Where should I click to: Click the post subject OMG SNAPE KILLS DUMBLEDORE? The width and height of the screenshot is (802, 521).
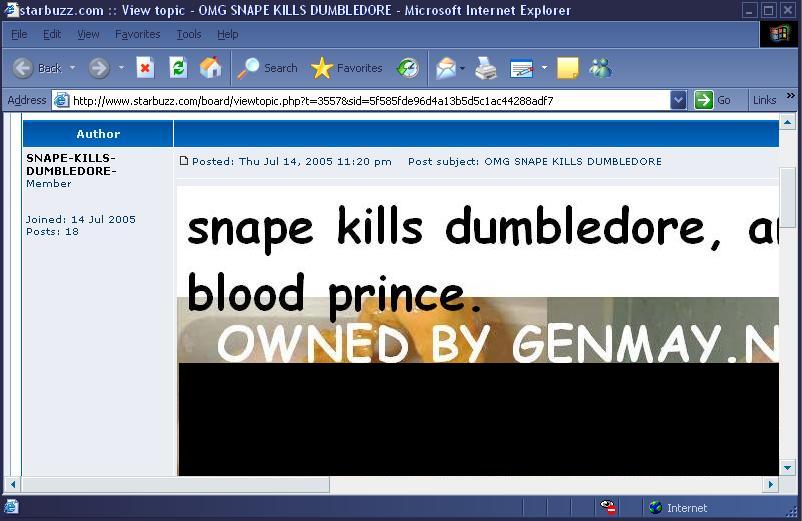click(573, 162)
